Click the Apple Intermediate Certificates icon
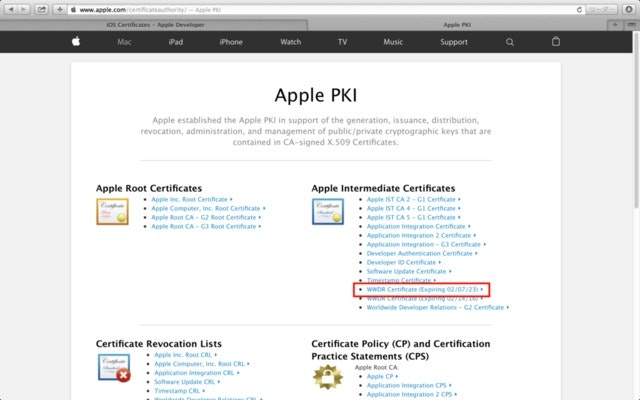Viewport: 640px width, 400px height. pos(328,211)
